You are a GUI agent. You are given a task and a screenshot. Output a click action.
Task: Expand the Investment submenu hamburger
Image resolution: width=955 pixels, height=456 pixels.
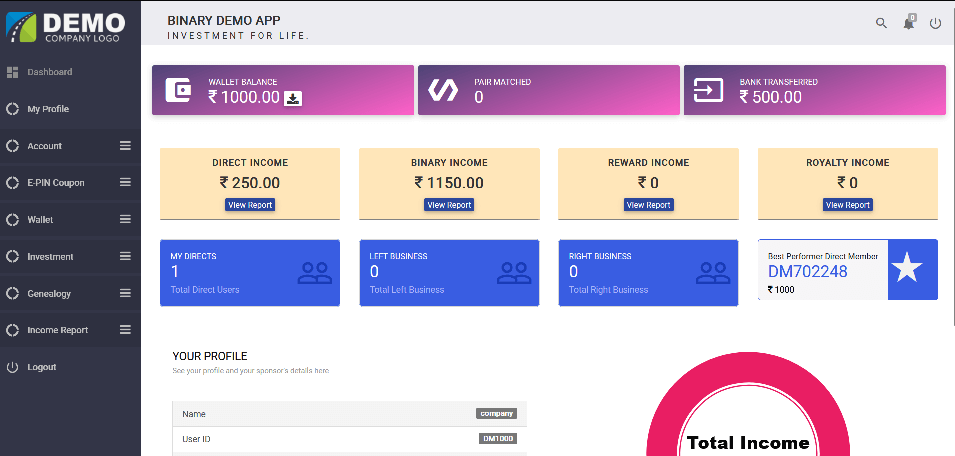125,256
